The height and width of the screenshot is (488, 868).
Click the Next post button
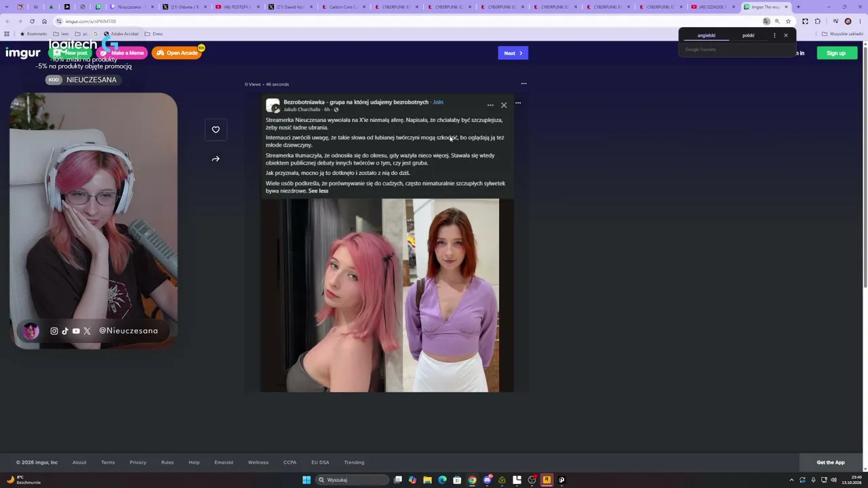click(513, 53)
